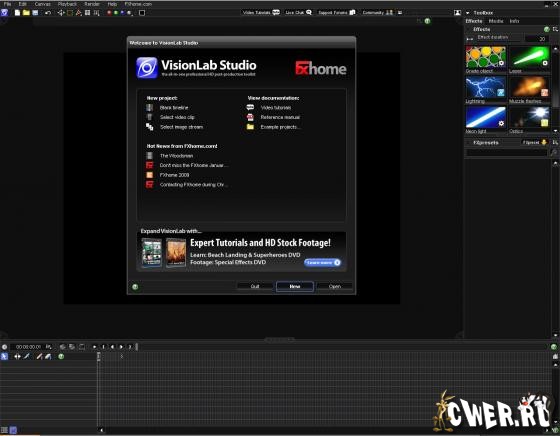Select the arrow pointer tool in the timeline toolbar
This screenshot has width=560, height=436.
4,356
